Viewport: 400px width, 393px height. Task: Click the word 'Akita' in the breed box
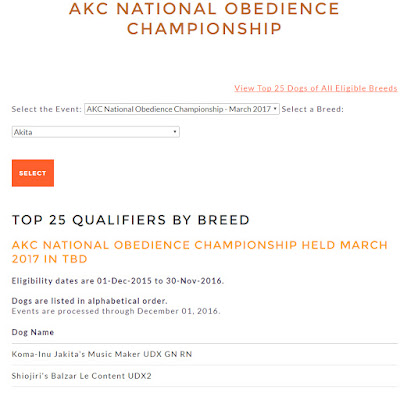click(x=23, y=132)
